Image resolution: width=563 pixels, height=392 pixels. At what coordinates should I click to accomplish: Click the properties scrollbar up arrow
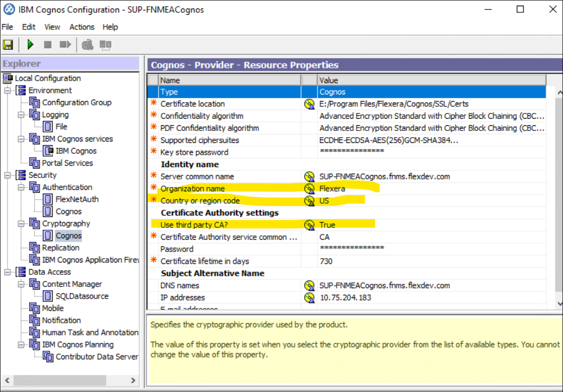pyautogui.click(x=559, y=92)
